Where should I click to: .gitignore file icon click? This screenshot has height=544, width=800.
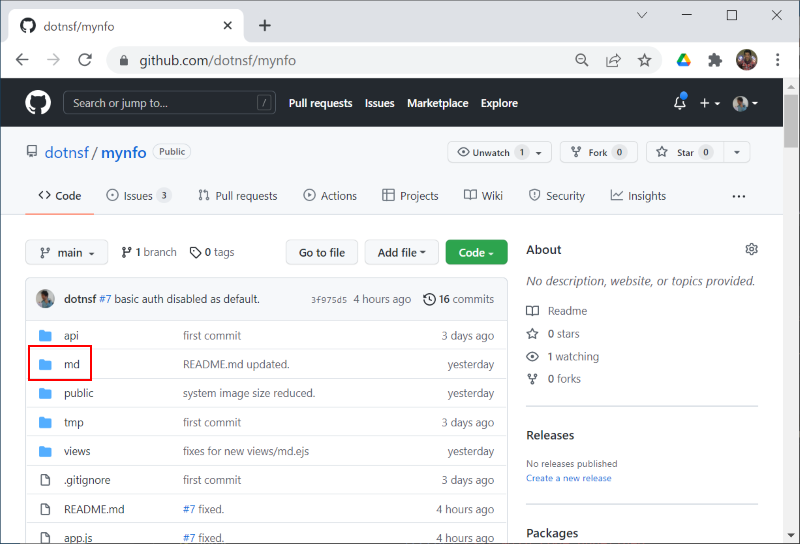[x=45, y=480]
